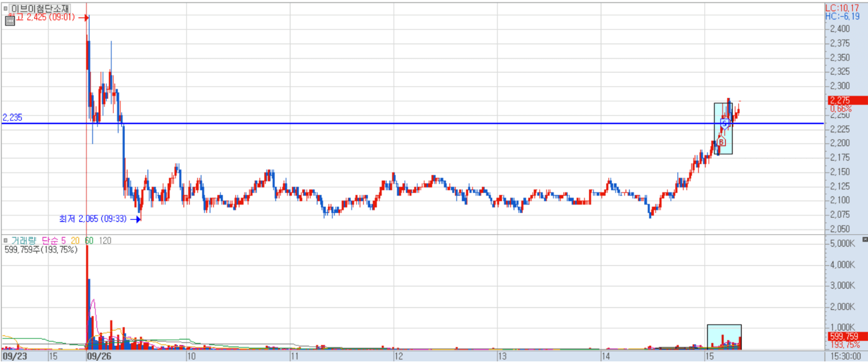Click the 0,66% change value on price axis
Viewport: 868px width, 362px height.
841,109
